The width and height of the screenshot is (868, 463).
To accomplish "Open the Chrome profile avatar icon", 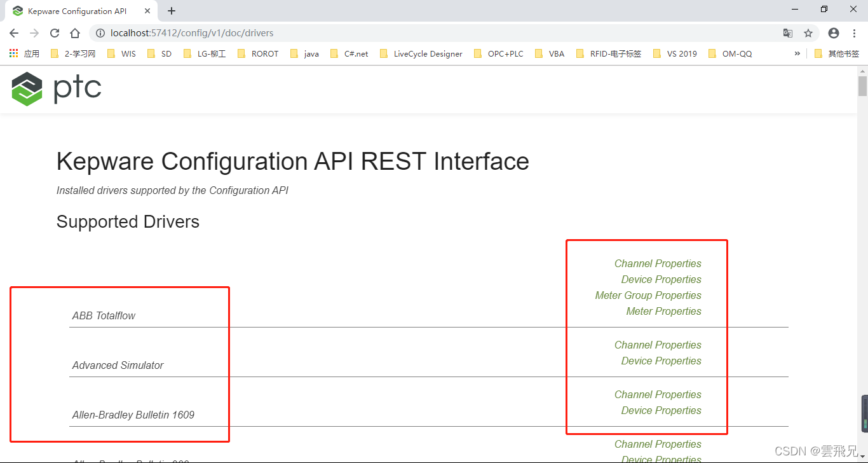I will pyautogui.click(x=834, y=33).
